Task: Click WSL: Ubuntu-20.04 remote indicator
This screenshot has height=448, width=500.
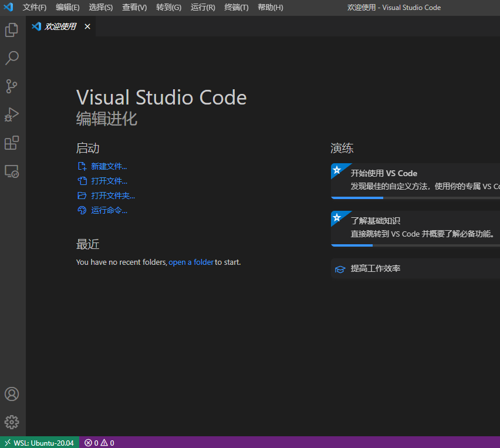Action: tap(39, 443)
